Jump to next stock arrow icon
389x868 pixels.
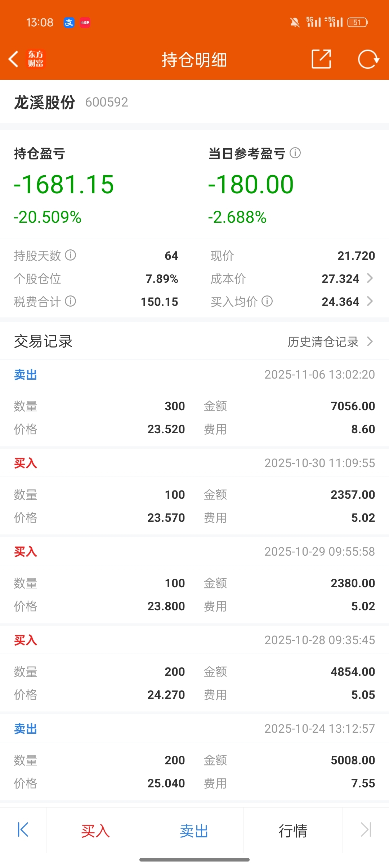pyautogui.click(x=366, y=830)
